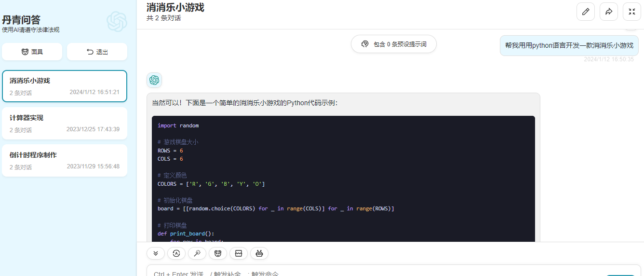Toggle auto theme icon with letter A

[x=176, y=253]
